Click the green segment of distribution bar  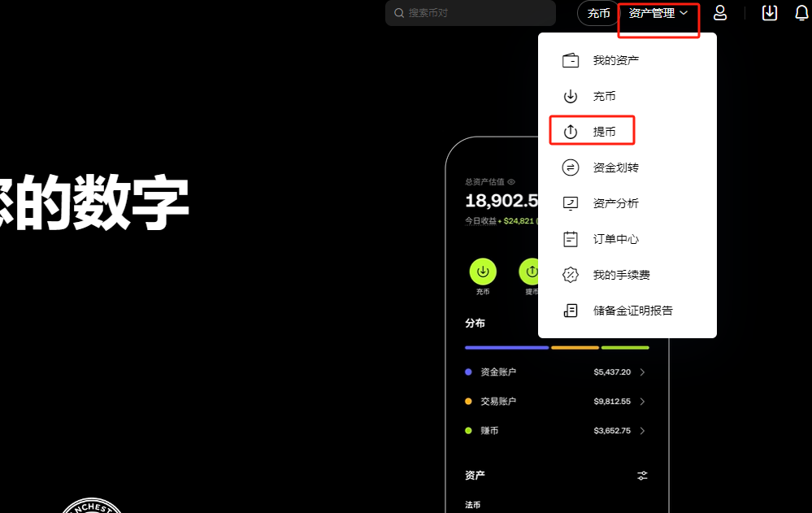coord(625,348)
